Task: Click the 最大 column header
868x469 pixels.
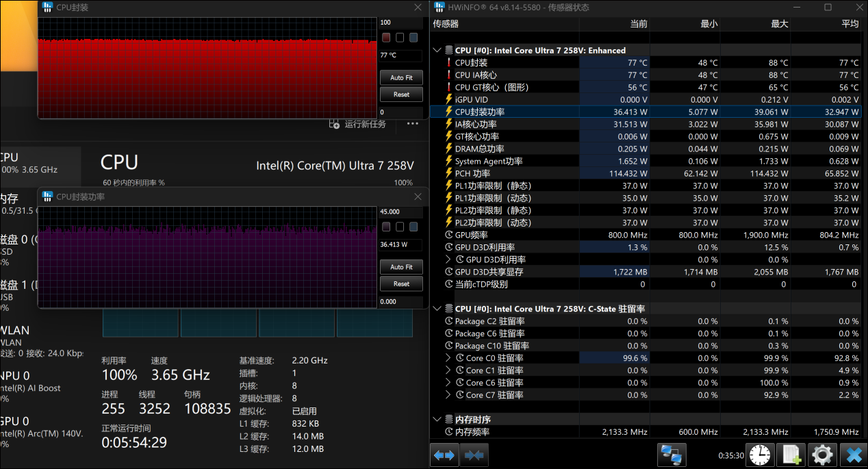Action: coord(779,24)
